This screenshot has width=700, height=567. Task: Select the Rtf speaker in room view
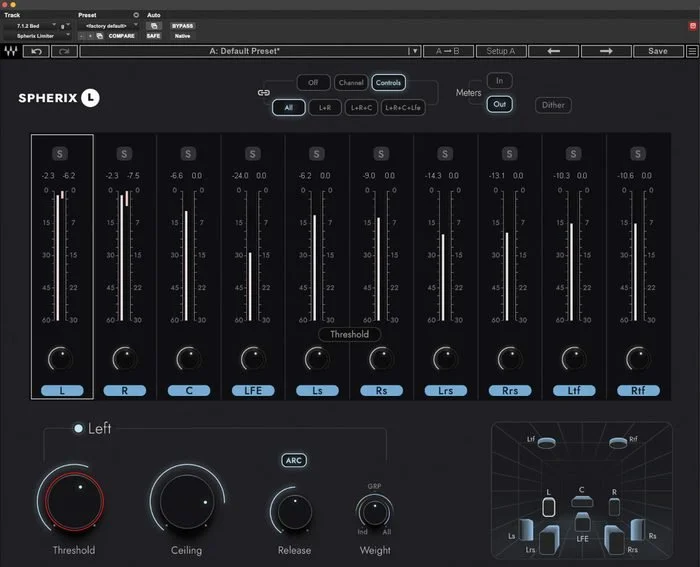coord(618,442)
